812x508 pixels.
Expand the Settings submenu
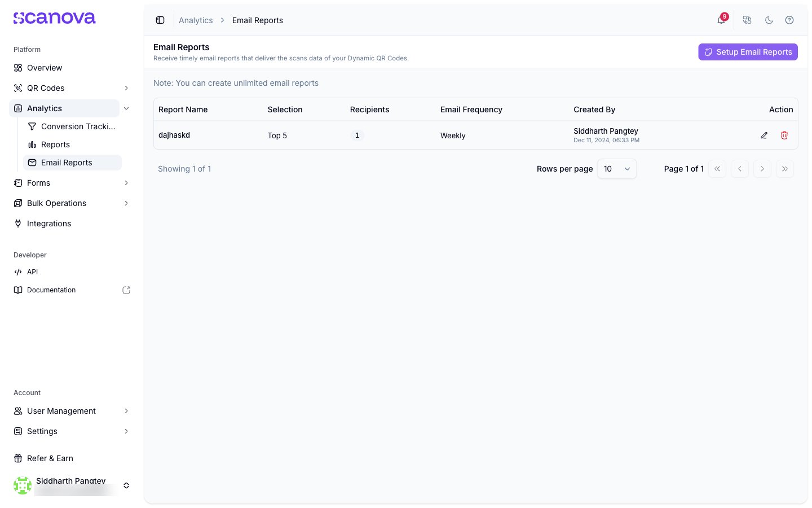[x=126, y=431]
